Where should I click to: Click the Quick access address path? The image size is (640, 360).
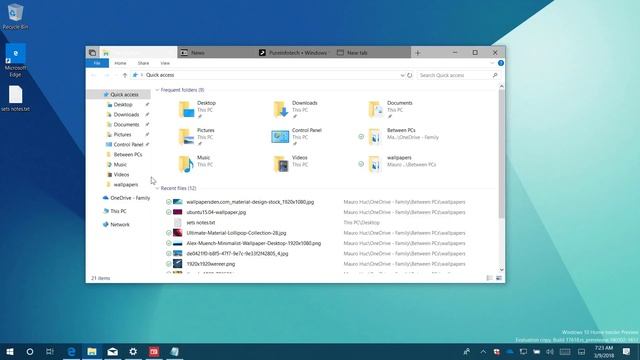point(160,75)
